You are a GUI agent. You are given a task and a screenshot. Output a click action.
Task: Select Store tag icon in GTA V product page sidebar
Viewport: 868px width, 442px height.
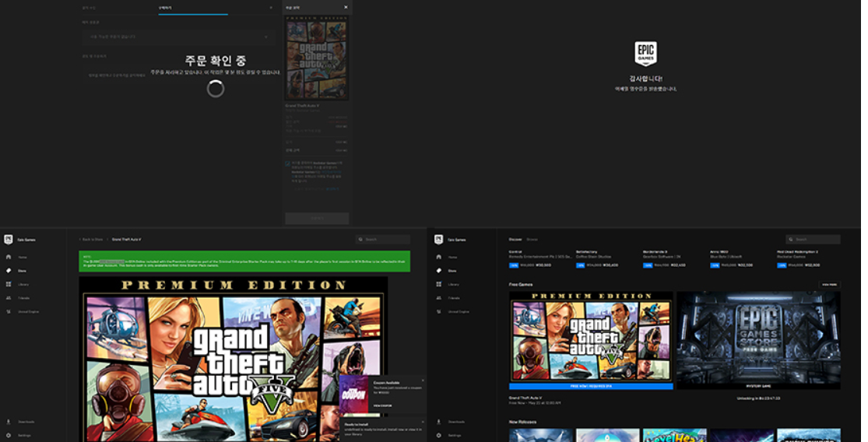9,271
